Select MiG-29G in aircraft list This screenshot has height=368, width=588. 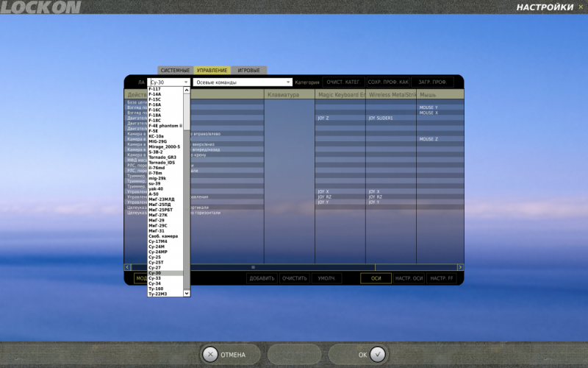pos(165,141)
